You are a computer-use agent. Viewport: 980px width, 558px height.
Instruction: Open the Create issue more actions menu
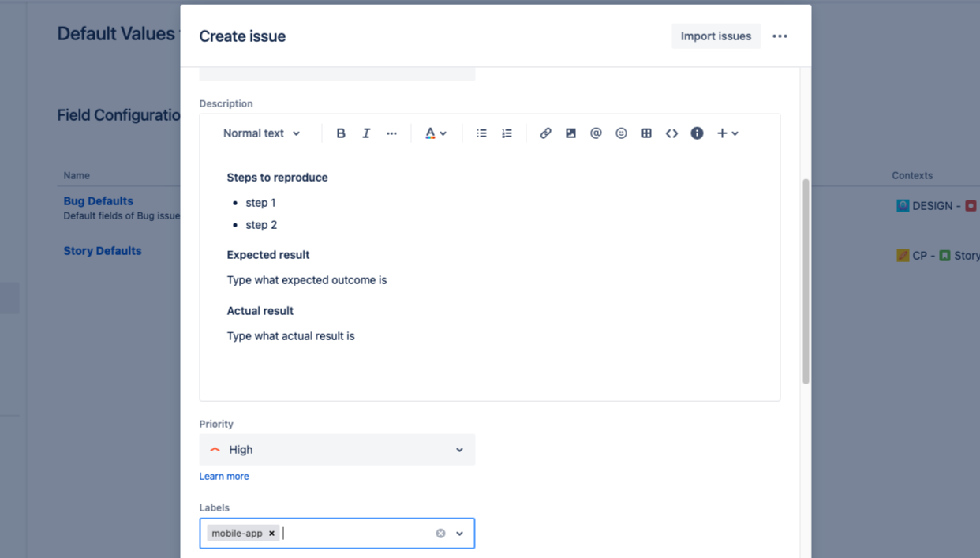(x=780, y=36)
